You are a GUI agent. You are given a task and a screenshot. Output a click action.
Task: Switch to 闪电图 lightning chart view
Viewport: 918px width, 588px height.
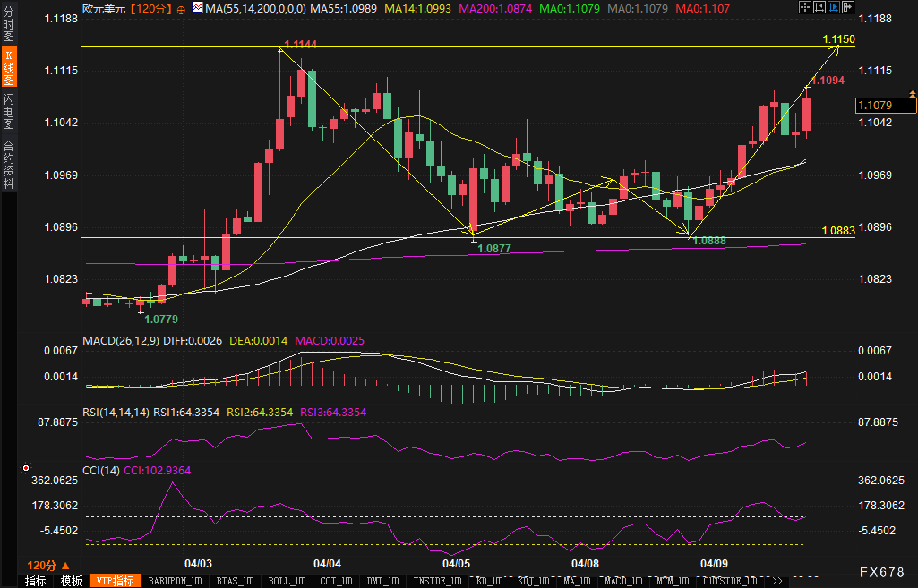[x=9, y=111]
